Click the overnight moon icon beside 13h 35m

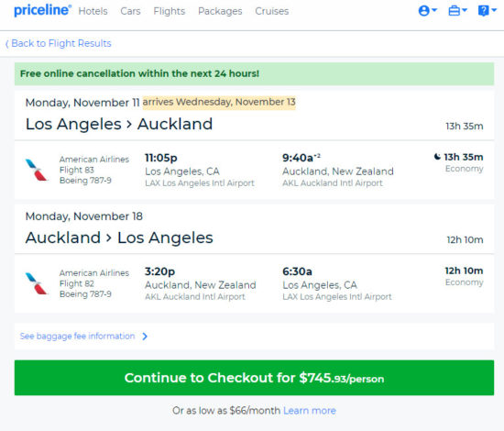437,157
